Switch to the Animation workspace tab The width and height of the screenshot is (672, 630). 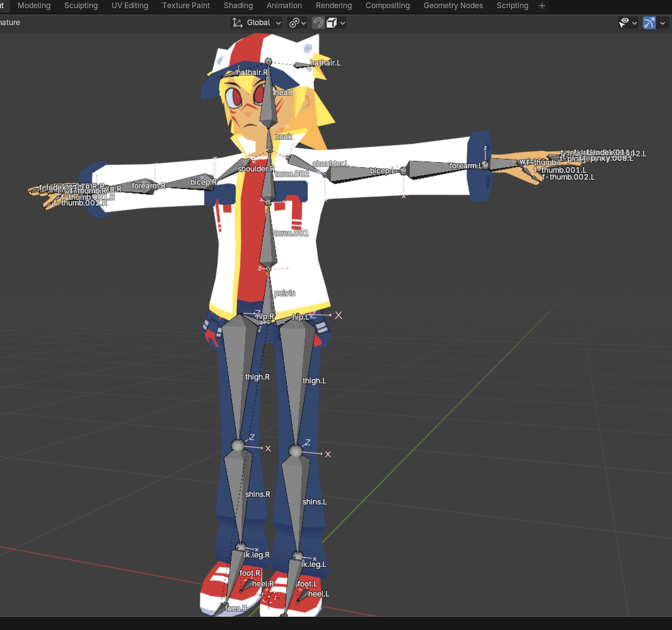click(x=284, y=6)
